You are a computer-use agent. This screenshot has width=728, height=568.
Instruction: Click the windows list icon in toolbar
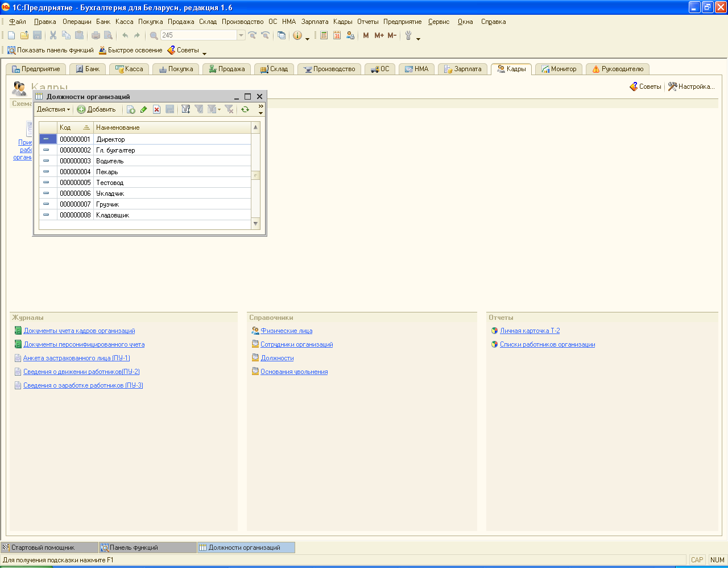[282, 35]
